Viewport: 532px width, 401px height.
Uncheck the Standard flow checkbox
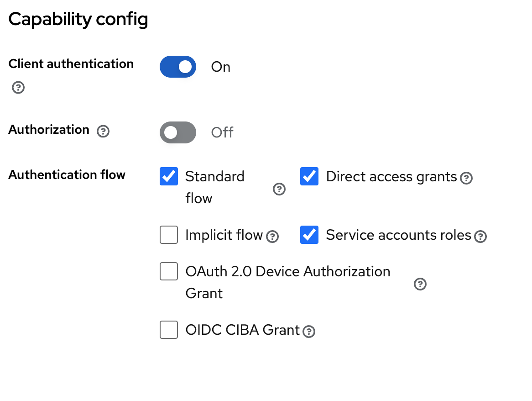coord(168,176)
